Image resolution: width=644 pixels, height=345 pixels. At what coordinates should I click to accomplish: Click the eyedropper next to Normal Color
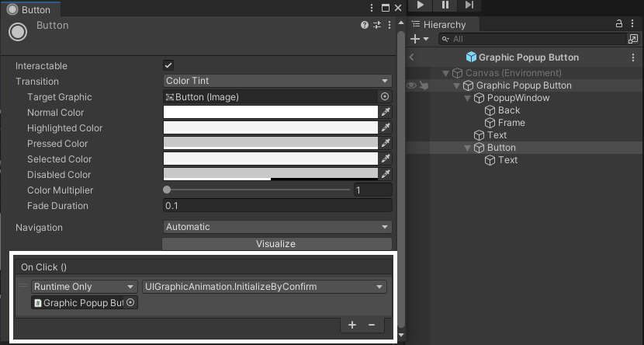386,113
